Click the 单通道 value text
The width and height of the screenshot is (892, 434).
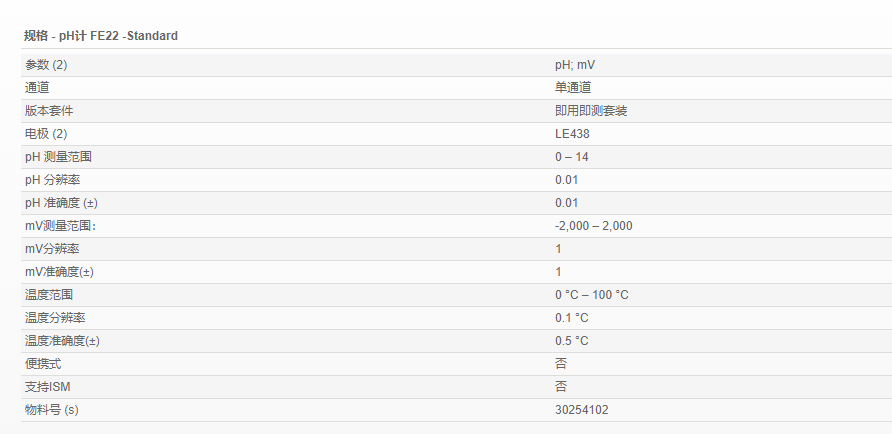click(573, 88)
